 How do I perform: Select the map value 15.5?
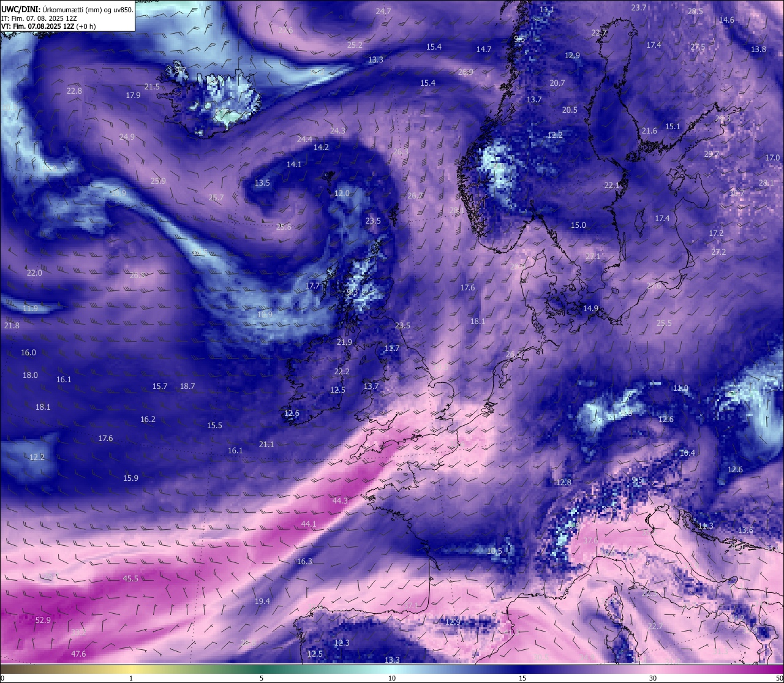point(214,425)
